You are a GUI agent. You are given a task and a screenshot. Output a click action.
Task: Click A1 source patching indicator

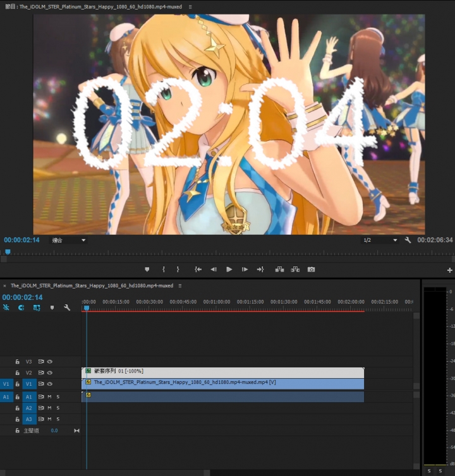[x=6, y=396]
